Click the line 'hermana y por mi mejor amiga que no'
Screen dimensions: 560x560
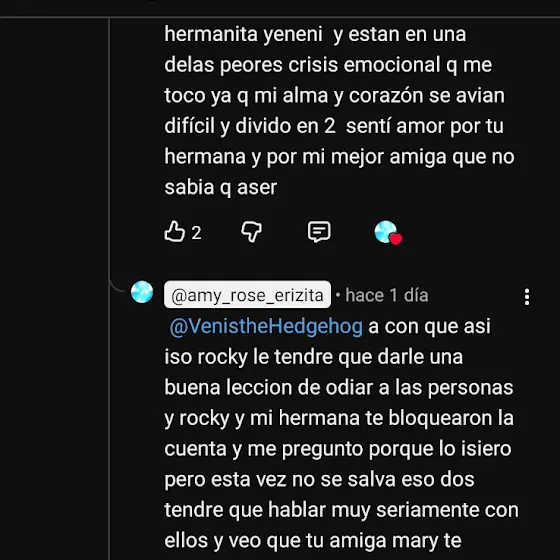click(339, 157)
